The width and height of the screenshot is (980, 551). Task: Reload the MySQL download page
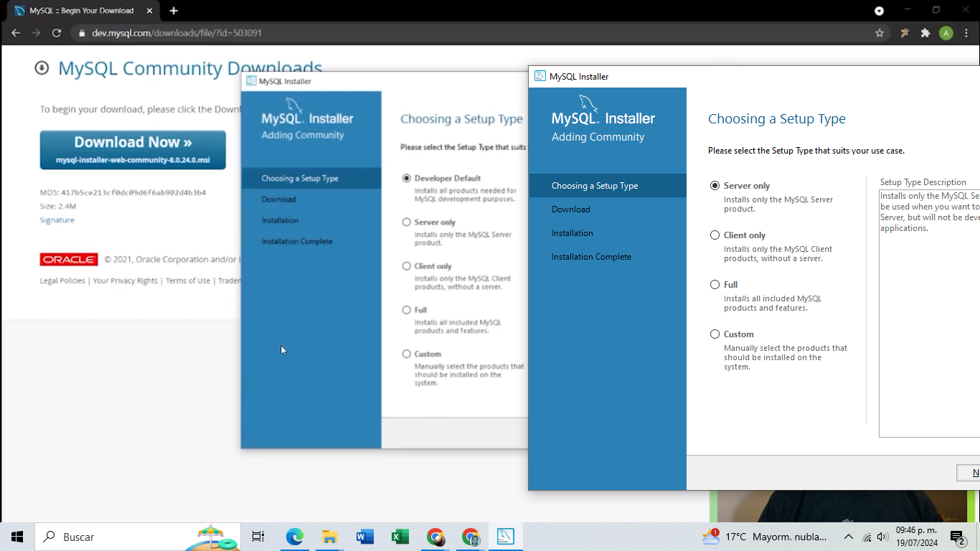point(57,33)
